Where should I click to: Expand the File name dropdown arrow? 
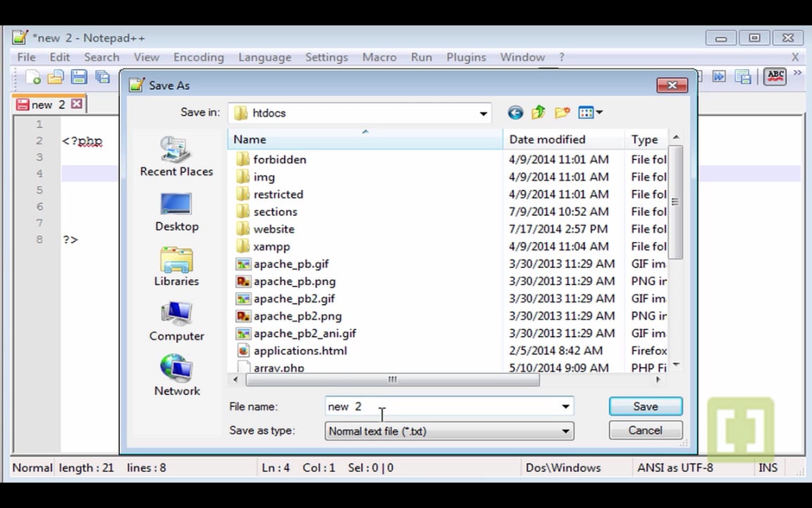[x=565, y=406]
